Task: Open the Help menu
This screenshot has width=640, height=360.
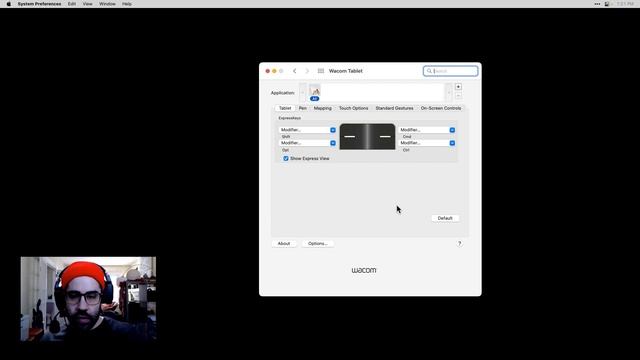Action: coord(127,4)
